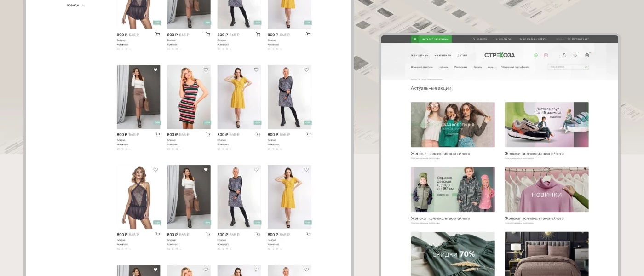Favorite the lace romper with heart icon
This screenshot has width=644, height=276.
tap(155, 170)
